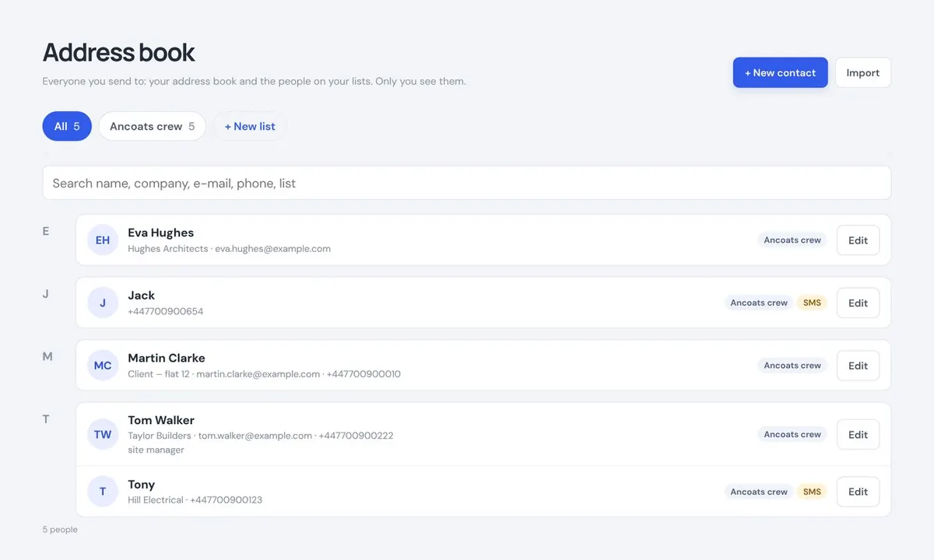
Task: Click Martin Clarke's Client – flat 12 details
Action: coord(265,374)
